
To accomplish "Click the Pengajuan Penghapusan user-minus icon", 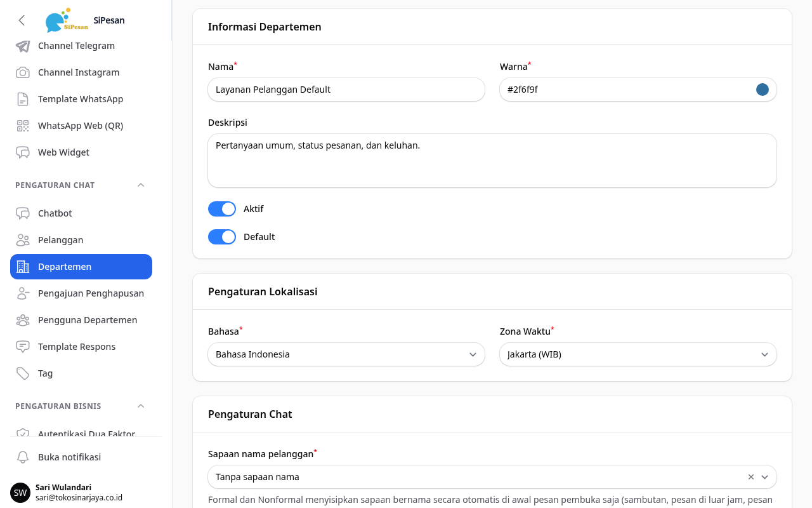I will [x=23, y=293].
